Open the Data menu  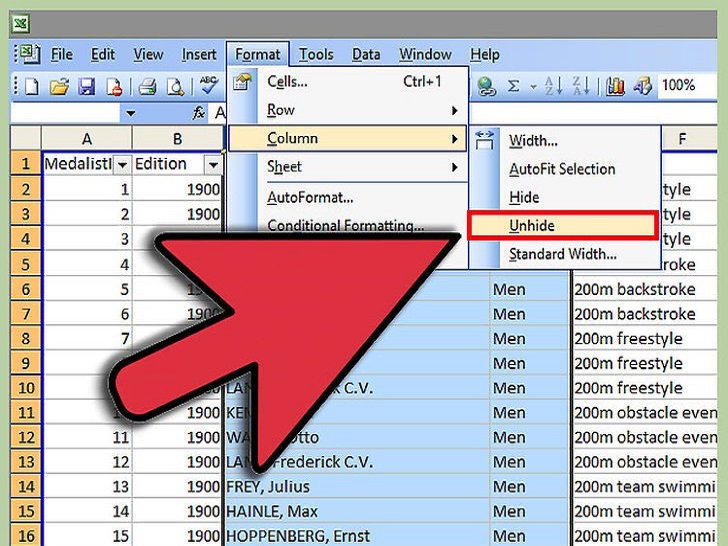(x=366, y=55)
